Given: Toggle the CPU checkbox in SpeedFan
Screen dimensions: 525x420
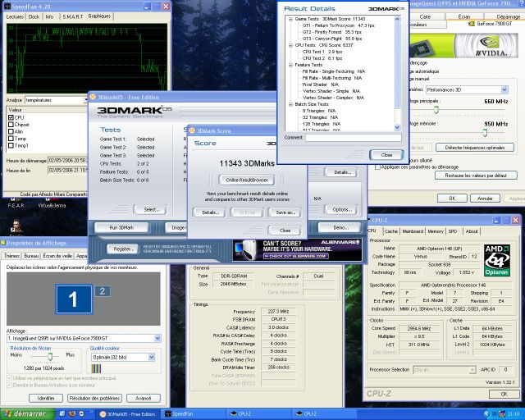Looking at the screenshot, I should [11, 117].
